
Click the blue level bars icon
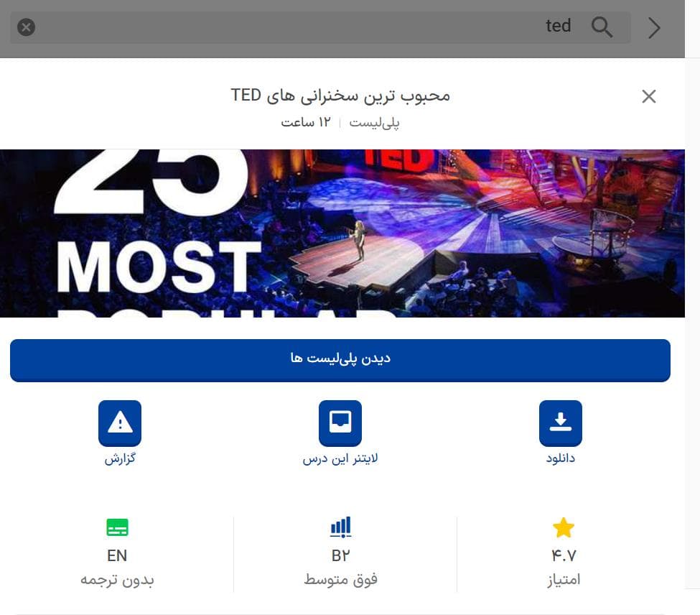340,527
